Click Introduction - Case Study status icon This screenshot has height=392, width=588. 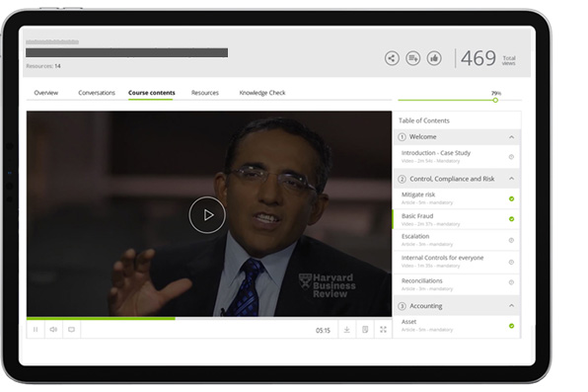click(x=511, y=157)
